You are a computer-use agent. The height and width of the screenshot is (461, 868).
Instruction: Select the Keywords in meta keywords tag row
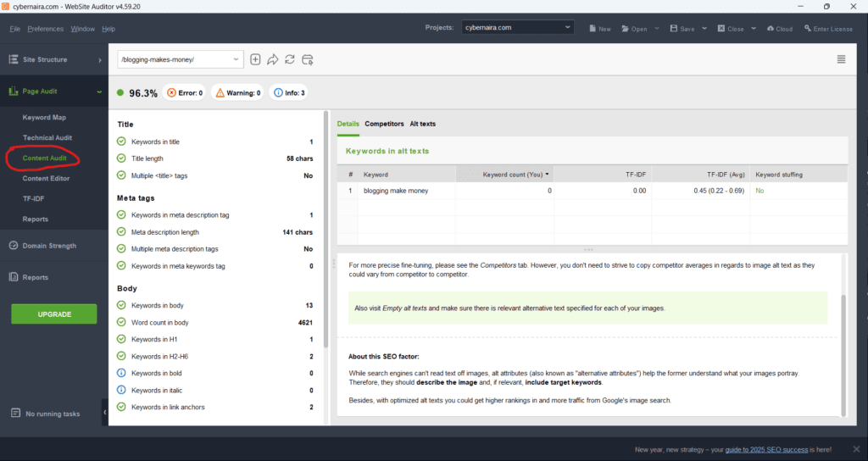214,265
